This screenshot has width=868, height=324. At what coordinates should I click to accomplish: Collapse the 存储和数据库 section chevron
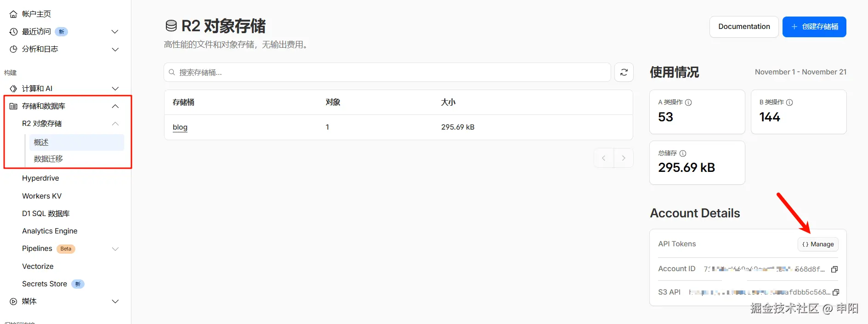pyautogui.click(x=115, y=106)
